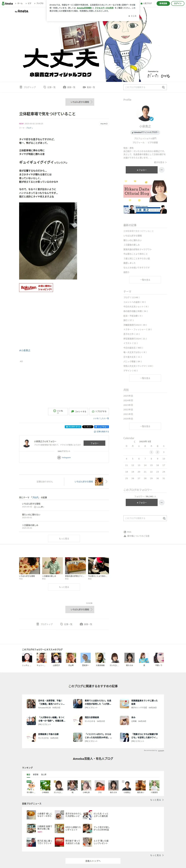
Task: Click the リブログする button
Action: [x=99, y=411]
